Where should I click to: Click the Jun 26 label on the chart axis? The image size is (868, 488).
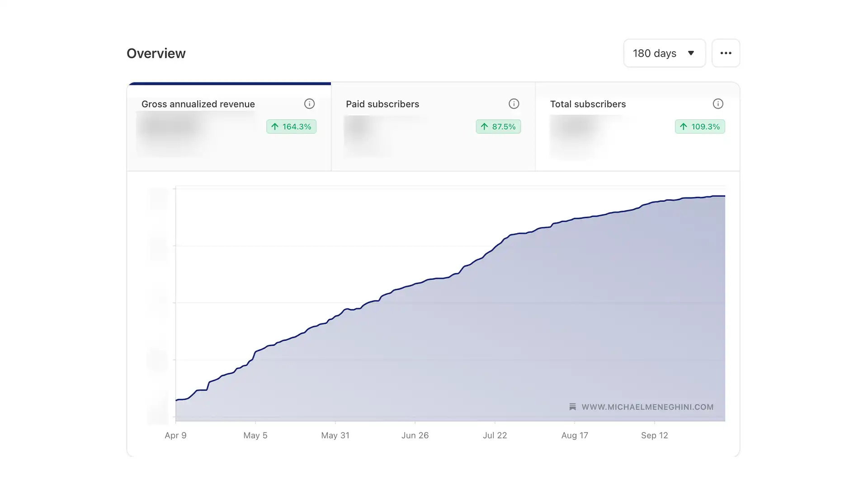(415, 436)
